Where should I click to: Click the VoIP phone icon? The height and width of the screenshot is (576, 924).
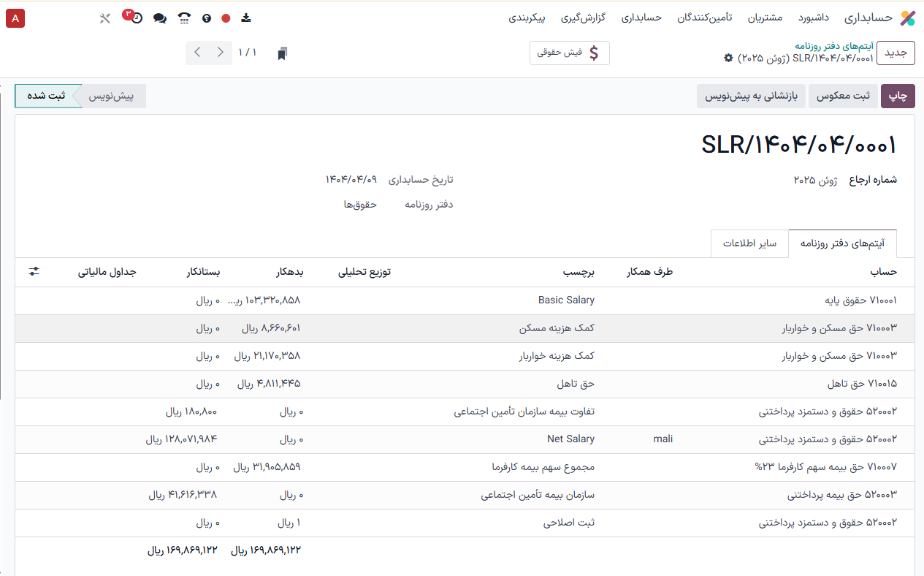click(x=184, y=18)
